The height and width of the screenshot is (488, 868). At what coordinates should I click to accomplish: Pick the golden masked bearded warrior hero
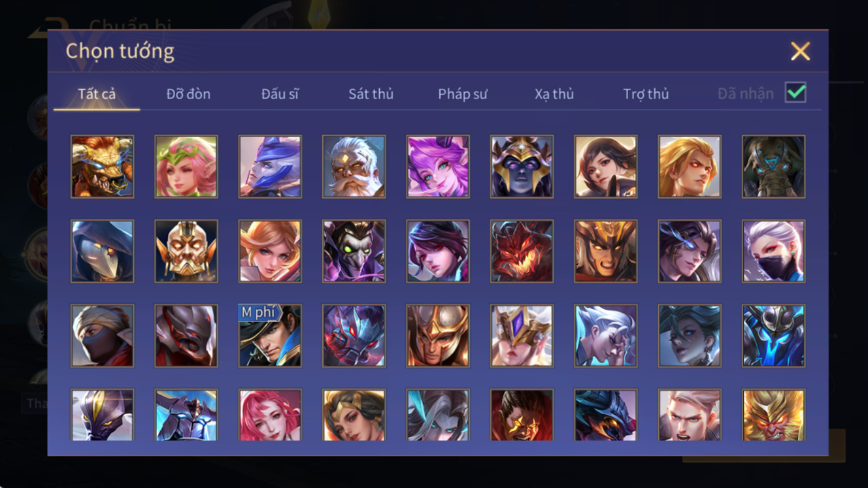click(x=186, y=252)
